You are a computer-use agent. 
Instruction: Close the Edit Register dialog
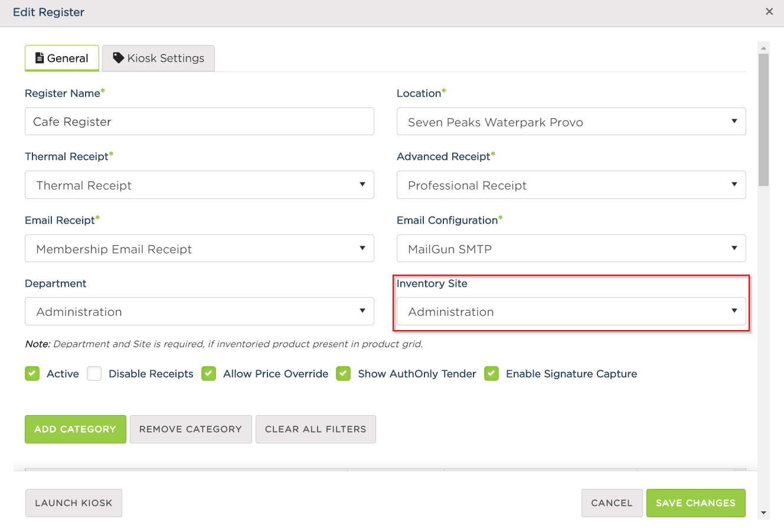[769, 11]
